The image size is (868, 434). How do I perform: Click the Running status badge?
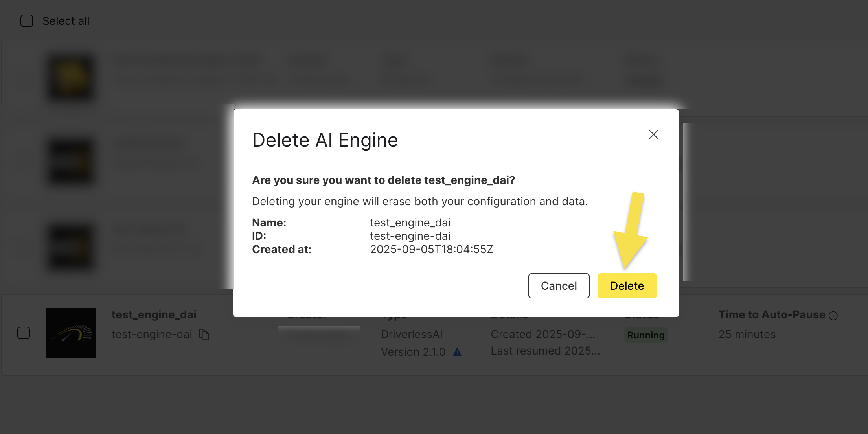pos(645,335)
